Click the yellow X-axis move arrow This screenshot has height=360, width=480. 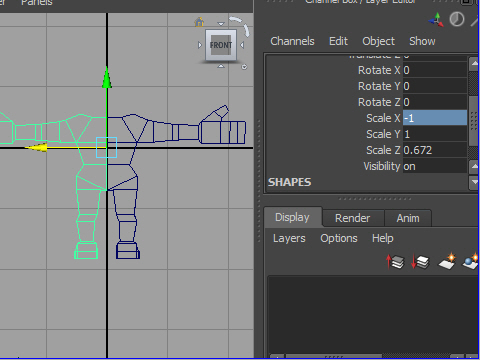pos(37,148)
